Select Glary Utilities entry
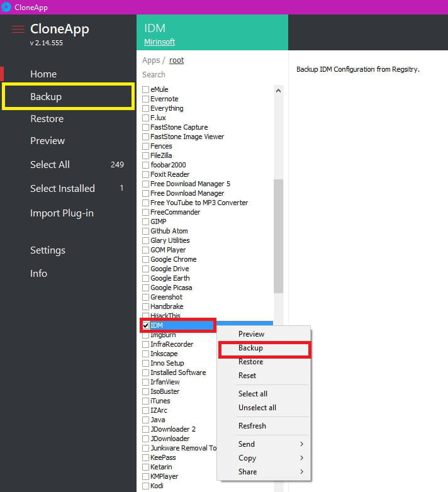The image size is (448, 492). (x=170, y=240)
